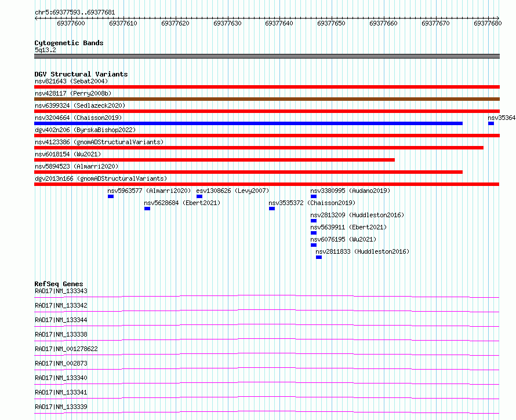Click ruler position 69377610

[123, 23]
